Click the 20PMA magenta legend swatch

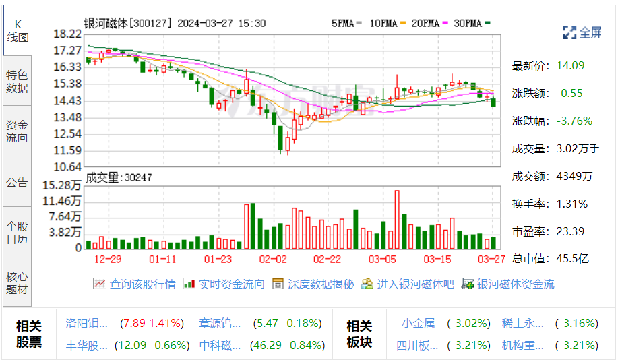coord(445,24)
